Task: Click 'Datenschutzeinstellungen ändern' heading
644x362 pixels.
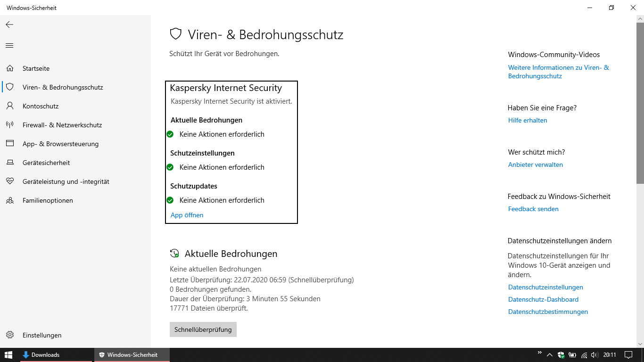Action: 560,241
